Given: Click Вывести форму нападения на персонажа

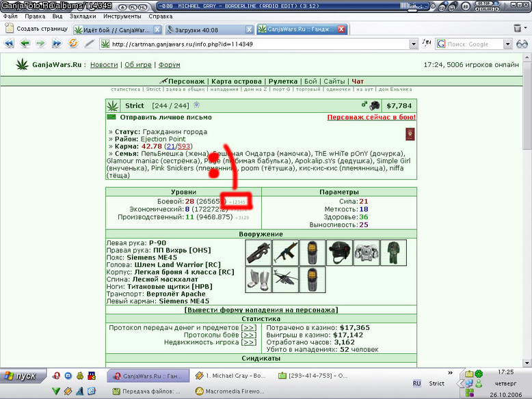Looking at the screenshot, I should pyautogui.click(x=261, y=310).
